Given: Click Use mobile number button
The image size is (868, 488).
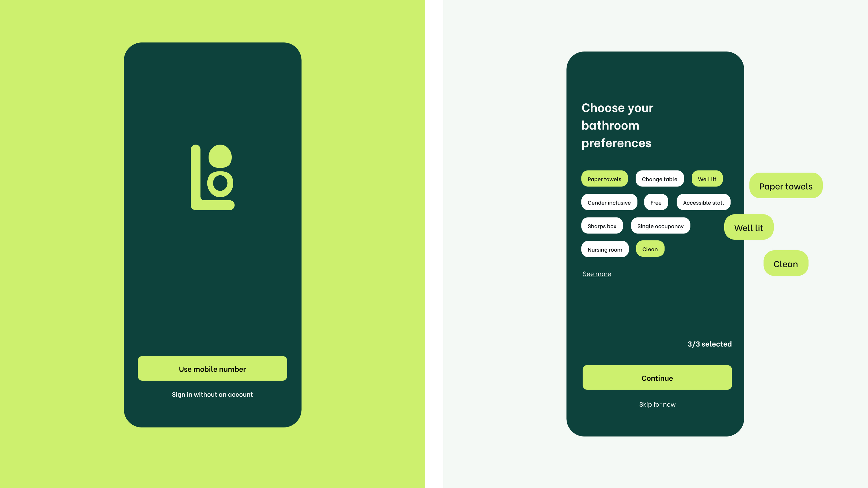Looking at the screenshot, I should point(212,368).
